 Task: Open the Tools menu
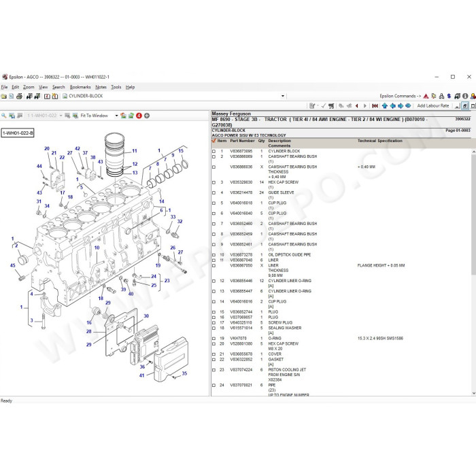116,87
